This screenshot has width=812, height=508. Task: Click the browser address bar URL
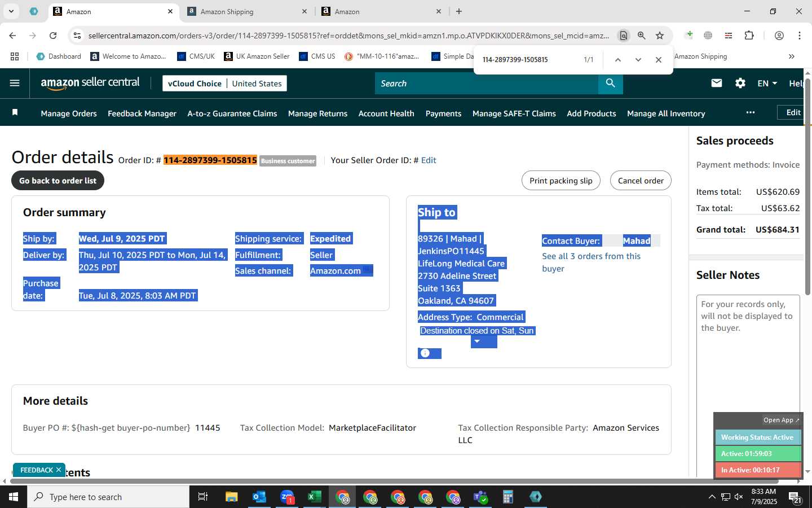[348, 36]
